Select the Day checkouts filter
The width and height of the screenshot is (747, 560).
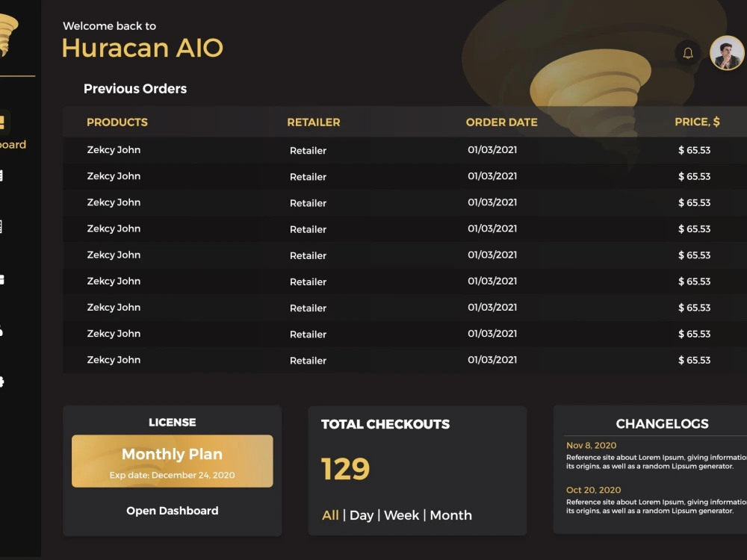point(362,515)
